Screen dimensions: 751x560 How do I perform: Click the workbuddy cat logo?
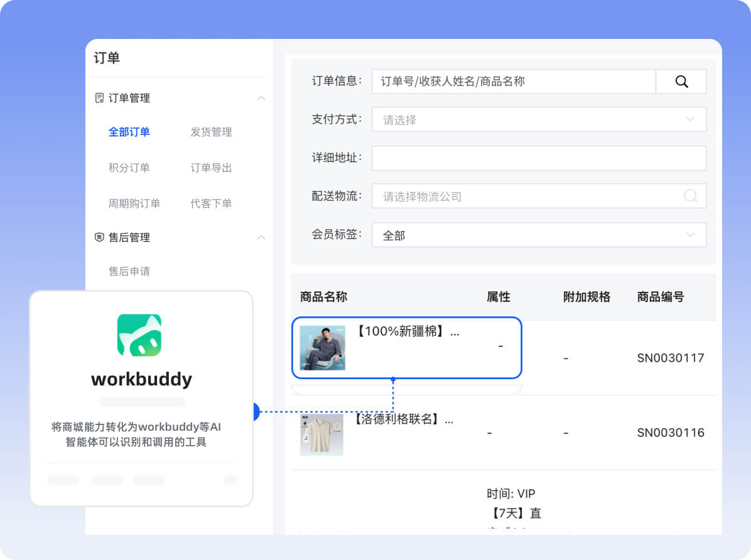[139, 335]
